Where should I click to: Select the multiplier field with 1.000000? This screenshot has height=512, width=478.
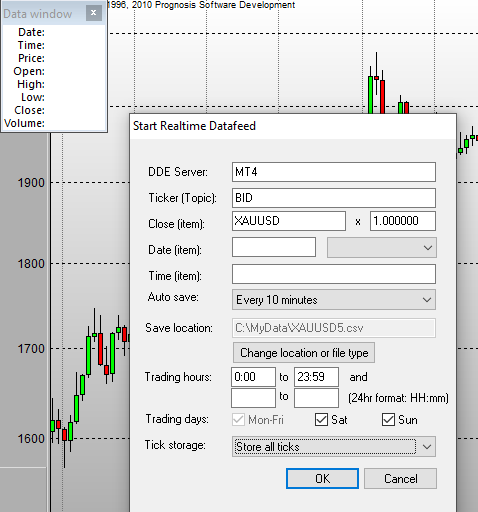403,221
